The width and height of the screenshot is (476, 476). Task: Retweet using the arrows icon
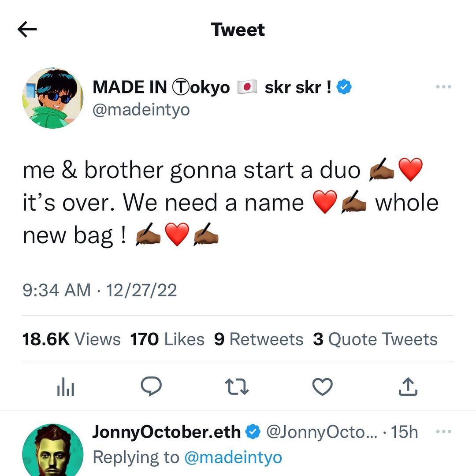(x=237, y=387)
